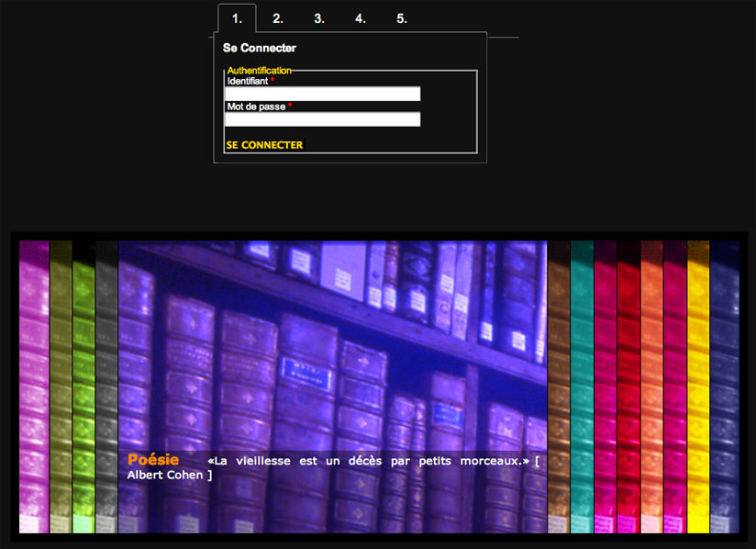
Task: Select tab number 3.
Action: click(x=319, y=18)
